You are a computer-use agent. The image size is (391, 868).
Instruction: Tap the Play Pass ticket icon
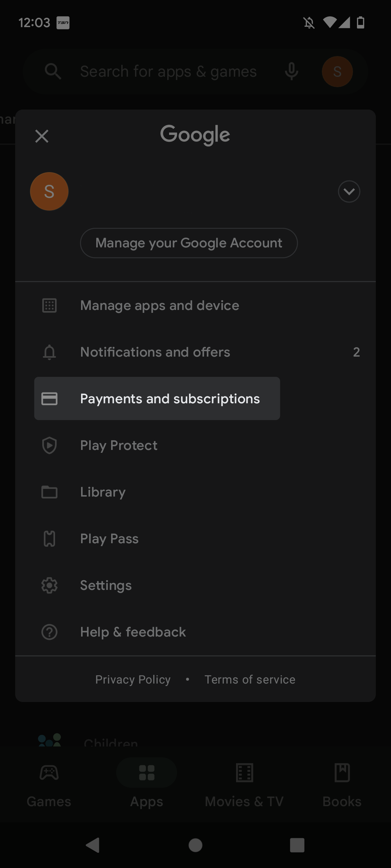click(50, 539)
